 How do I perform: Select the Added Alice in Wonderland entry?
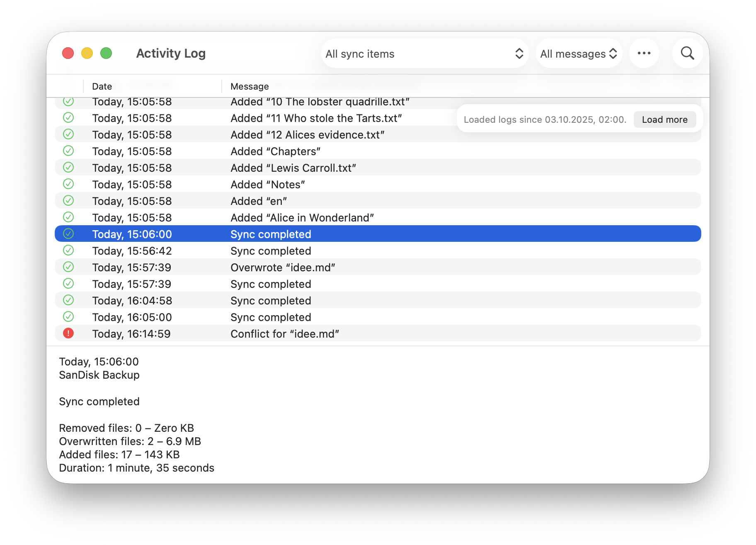point(302,218)
